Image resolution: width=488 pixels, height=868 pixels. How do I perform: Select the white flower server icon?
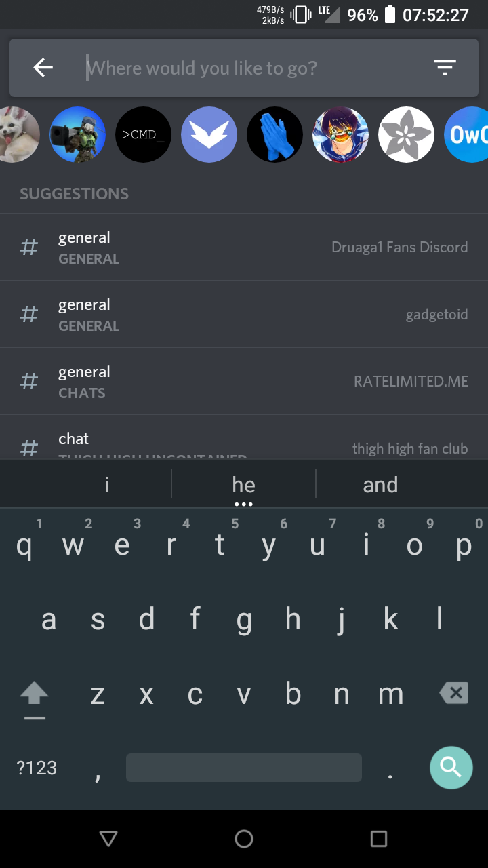coord(406,134)
